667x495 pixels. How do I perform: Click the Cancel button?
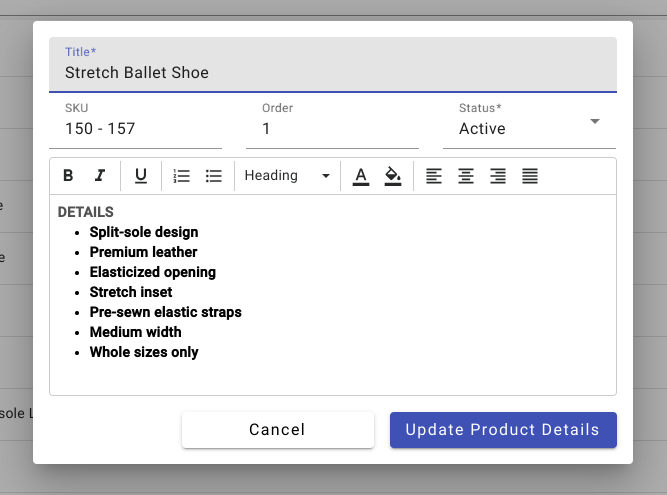[277, 430]
